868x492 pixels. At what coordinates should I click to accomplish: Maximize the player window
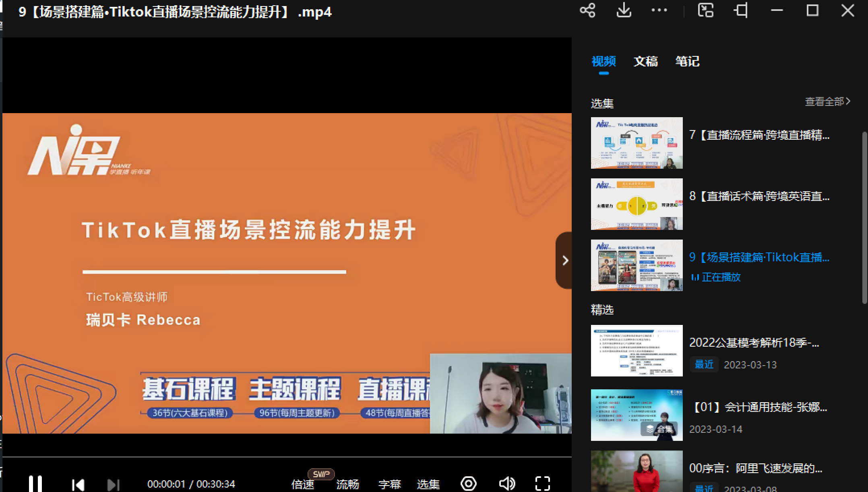coord(812,10)
